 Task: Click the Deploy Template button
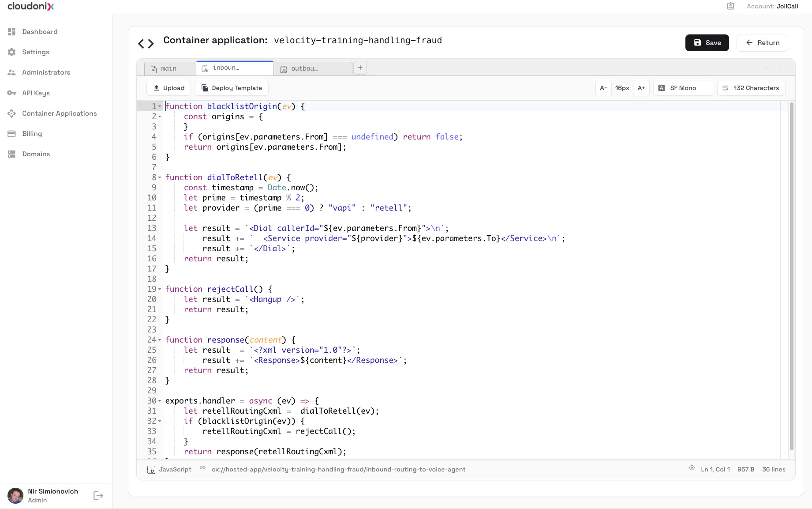[x=232, y=88]
